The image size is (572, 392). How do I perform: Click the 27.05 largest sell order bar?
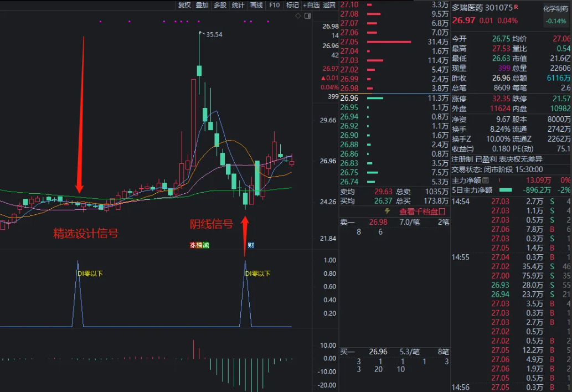click(x=389, y=42)
